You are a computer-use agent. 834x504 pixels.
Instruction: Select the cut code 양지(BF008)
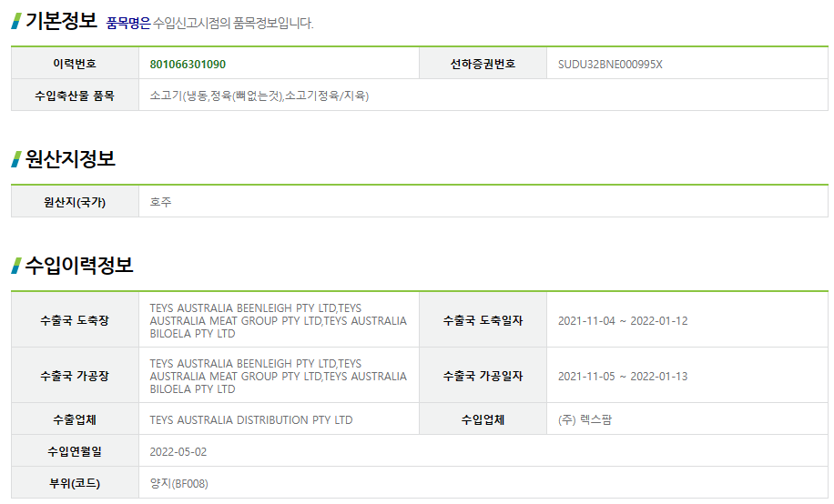tap(178, 483)
